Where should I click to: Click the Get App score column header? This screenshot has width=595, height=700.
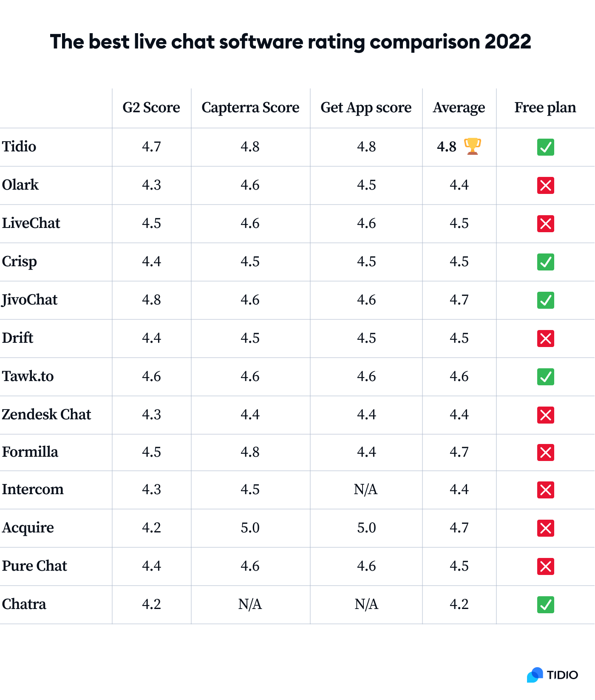(x=366, y=108)
